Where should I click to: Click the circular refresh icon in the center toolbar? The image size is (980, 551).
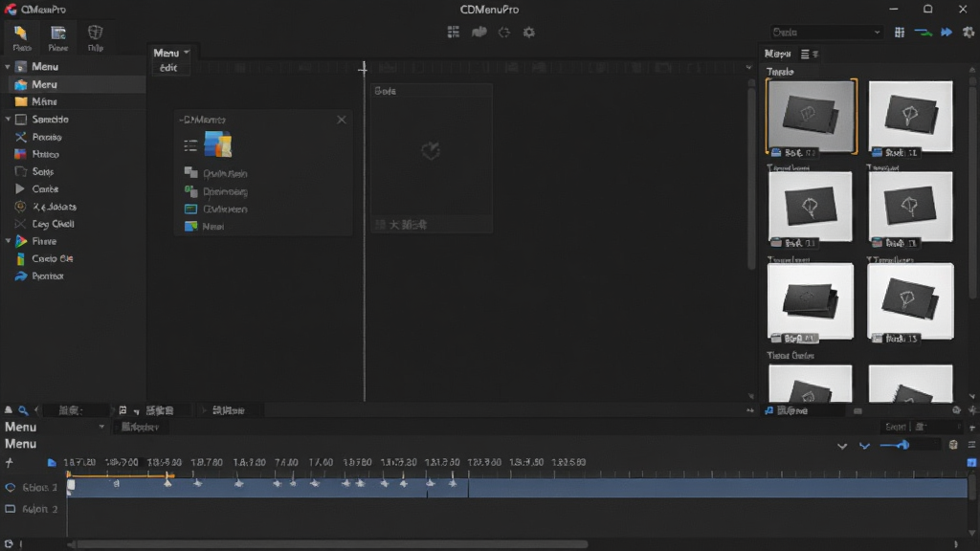[503, 32]
